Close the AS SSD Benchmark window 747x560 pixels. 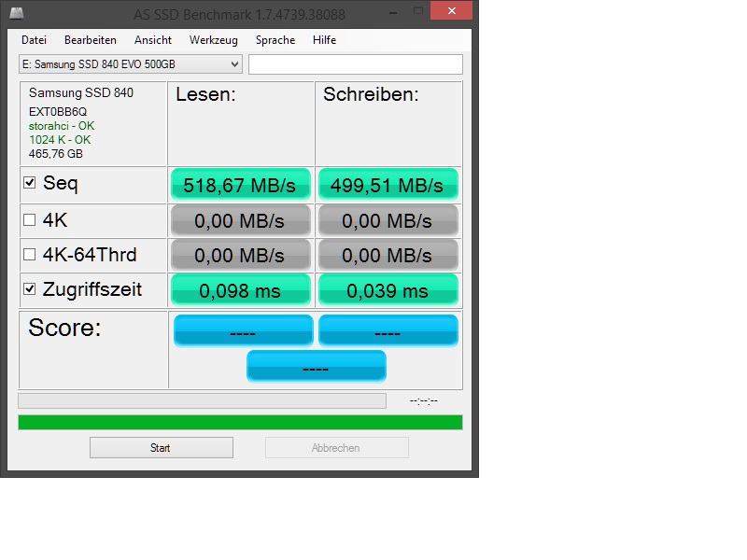click(451, 10)
